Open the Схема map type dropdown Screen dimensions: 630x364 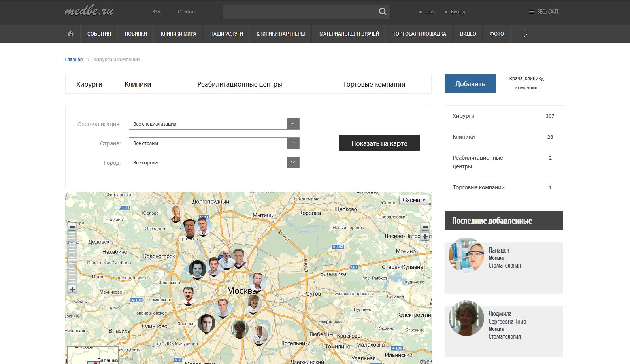tap(414, 200)
